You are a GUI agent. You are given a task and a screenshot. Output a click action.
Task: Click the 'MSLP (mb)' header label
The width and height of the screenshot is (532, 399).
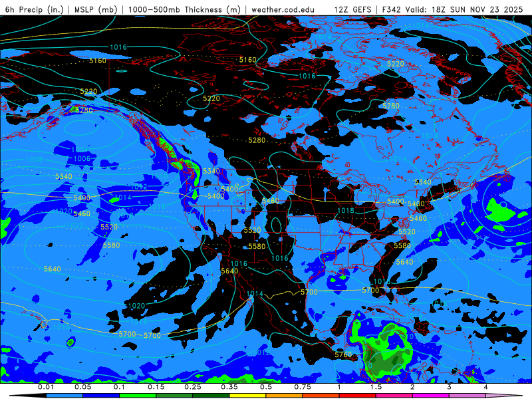96,9
